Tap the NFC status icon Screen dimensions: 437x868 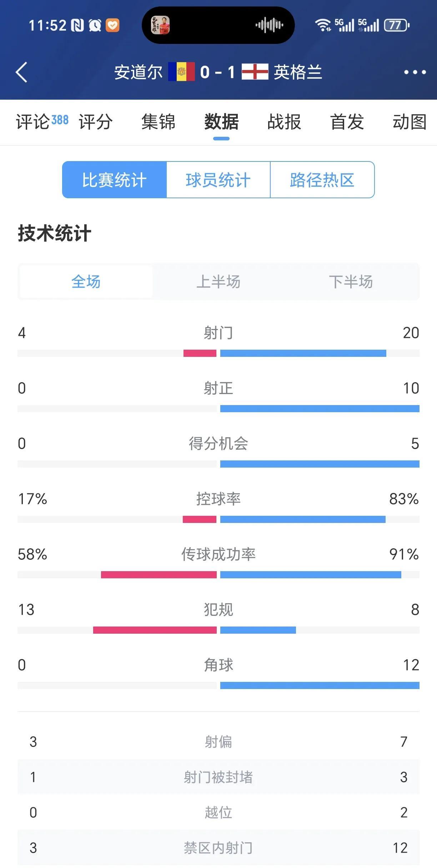[77, 25]
